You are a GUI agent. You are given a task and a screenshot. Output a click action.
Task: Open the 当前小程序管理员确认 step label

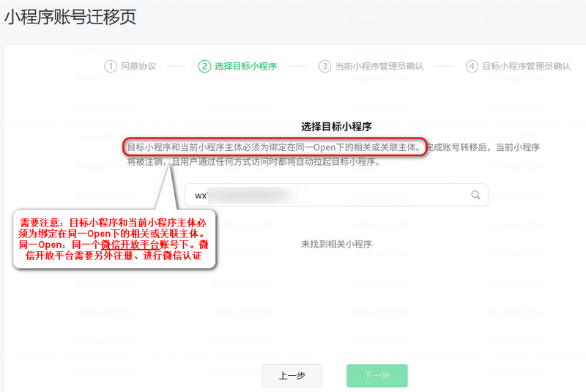pos(379,66)
